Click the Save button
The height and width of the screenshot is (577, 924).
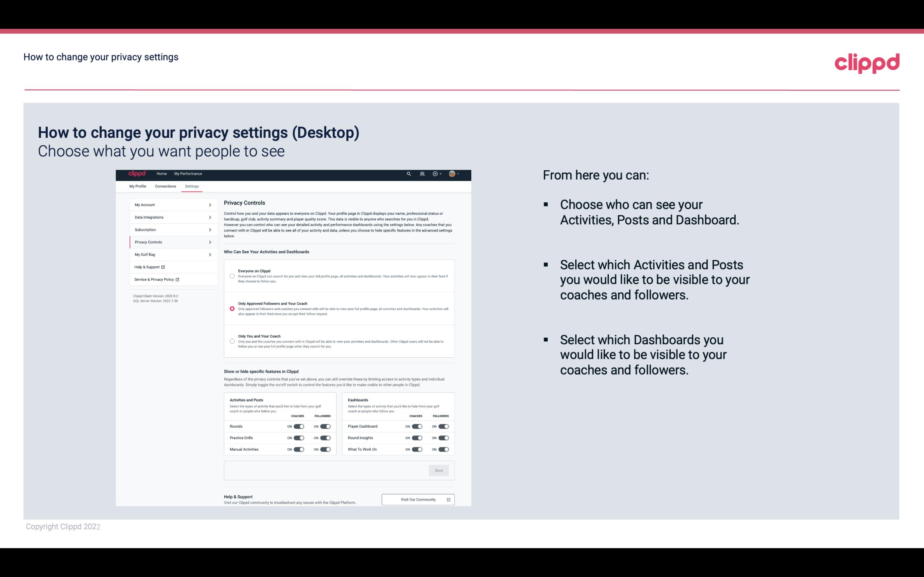[439, 471]
